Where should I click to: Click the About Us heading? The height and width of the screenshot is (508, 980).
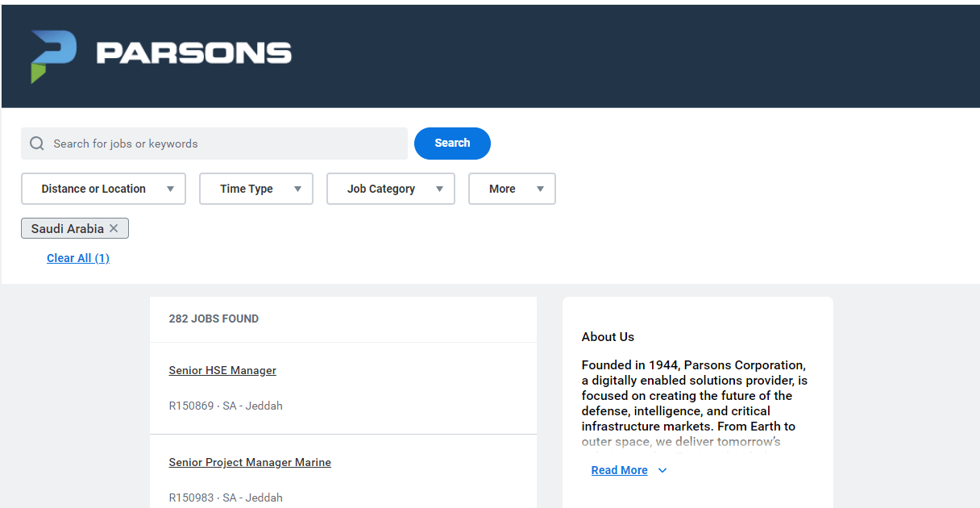click(608, 337)
